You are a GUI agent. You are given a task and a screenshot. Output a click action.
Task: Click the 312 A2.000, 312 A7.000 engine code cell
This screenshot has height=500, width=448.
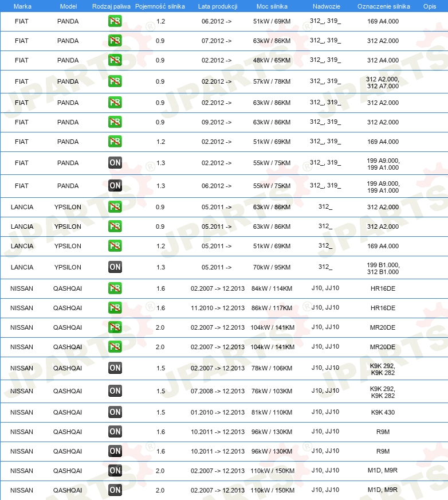[383, 83]
